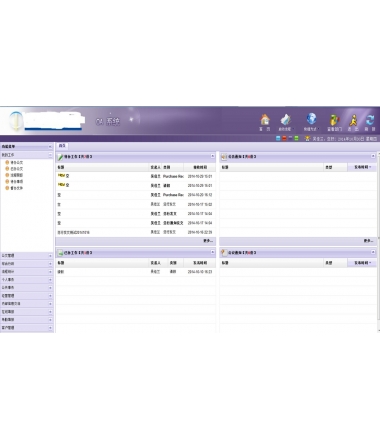Click the small blue square layout icon
Screen dimensions: 380x441
[278, 138]
